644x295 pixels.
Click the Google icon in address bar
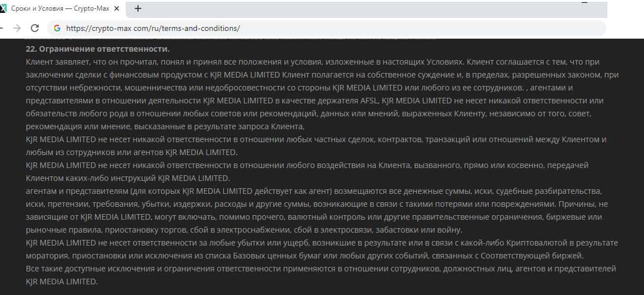point(57,29)
